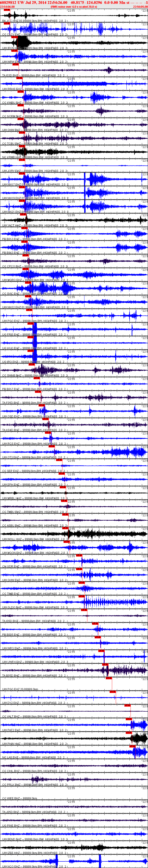Select the 'BK JCC HHZ 00' station label
The height and width of the screenshot is (868, 148).
12,21
